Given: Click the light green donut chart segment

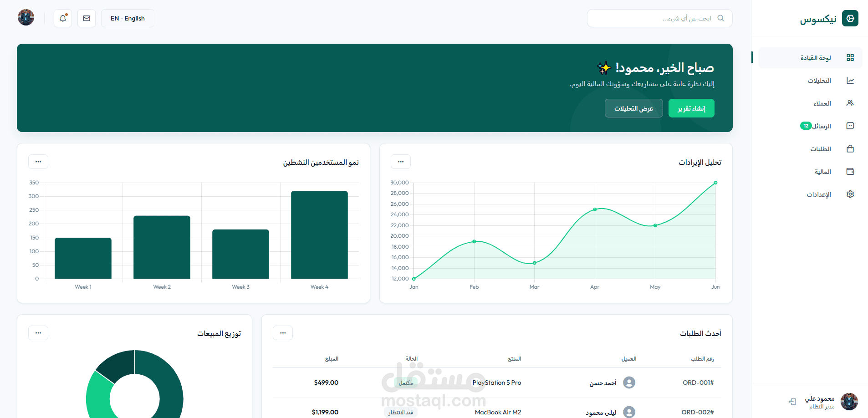Looking at the screenshot, I should 98,396.
